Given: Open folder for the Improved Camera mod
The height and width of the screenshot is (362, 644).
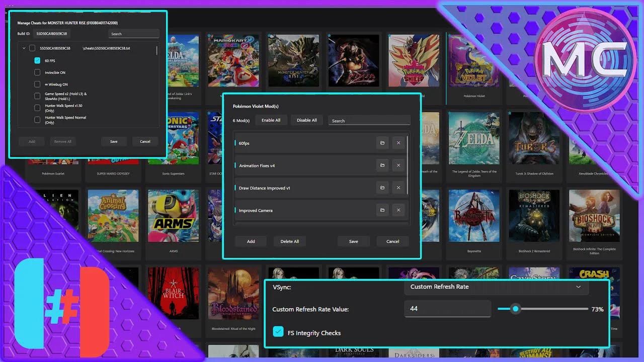Looking at the screenshot, I should 382,210.
